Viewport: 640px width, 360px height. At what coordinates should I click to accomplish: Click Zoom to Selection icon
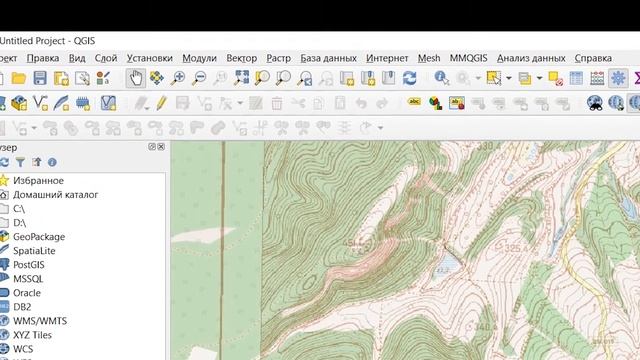click(262, 78)
